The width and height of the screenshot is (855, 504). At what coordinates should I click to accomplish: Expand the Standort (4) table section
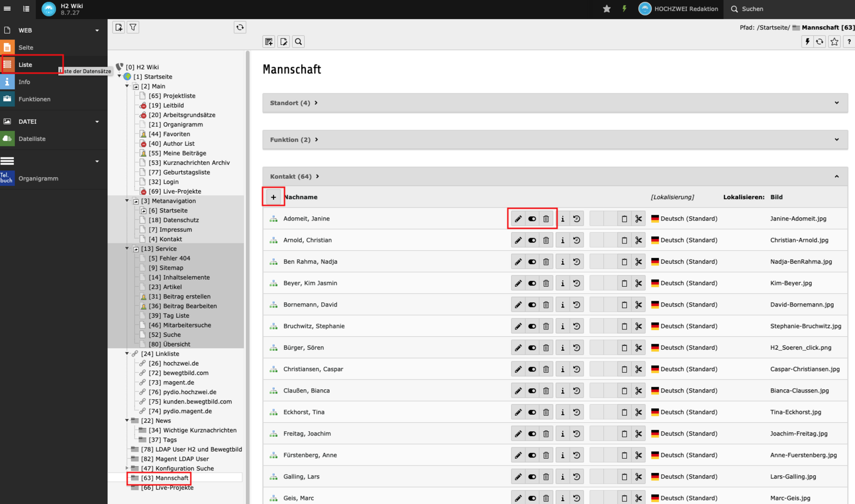[x=836, y=103]
